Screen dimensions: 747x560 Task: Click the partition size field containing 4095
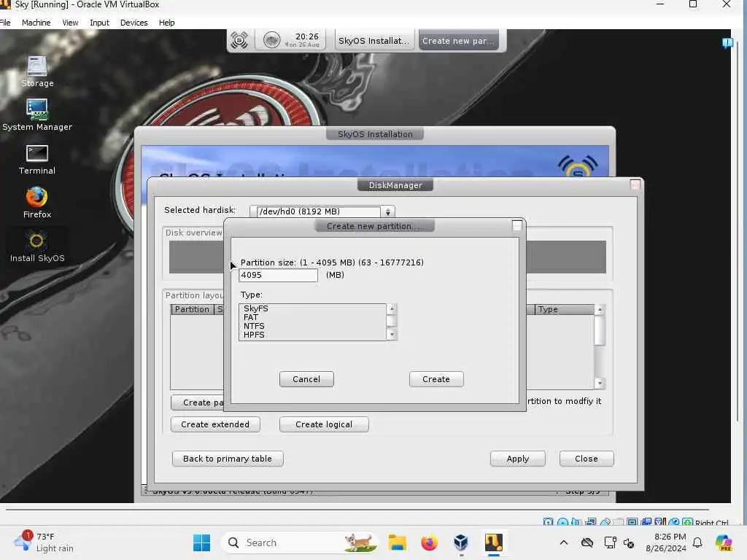coord(278,275)
